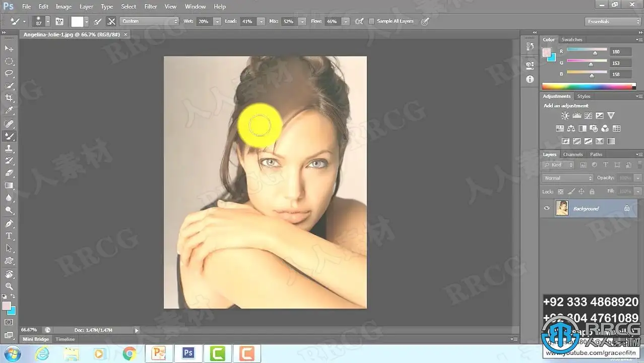
Task: Open the Filter menu
Action: point(151,7)
